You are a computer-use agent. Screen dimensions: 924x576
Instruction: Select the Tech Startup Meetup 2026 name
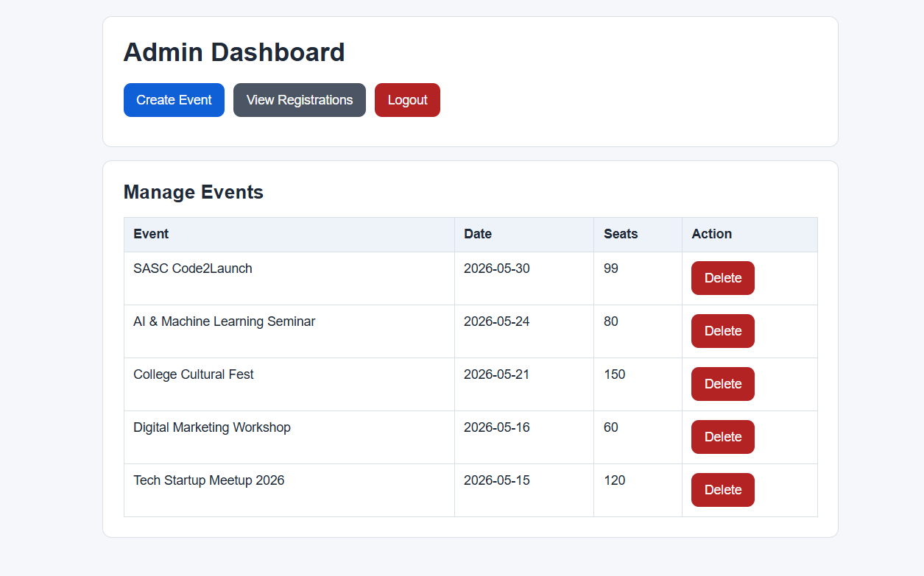click(209, 480)
